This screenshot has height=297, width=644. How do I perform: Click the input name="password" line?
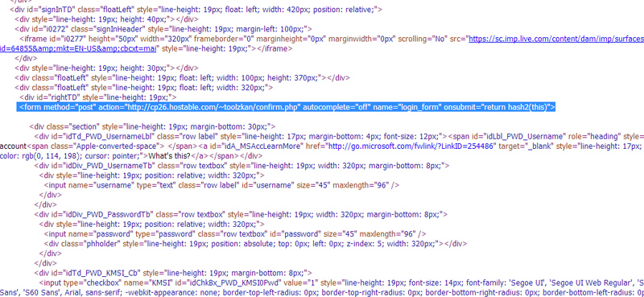point(235,234)
